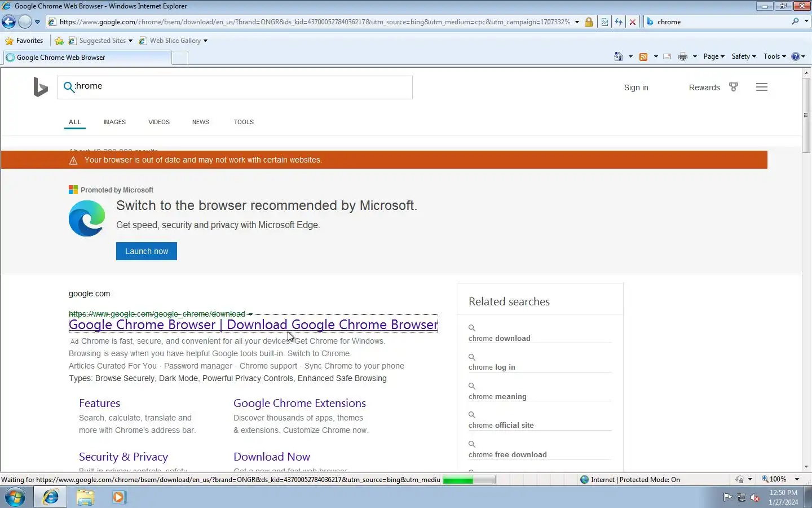
Task: Click the Launch now button
Action: tap(147, 251)
